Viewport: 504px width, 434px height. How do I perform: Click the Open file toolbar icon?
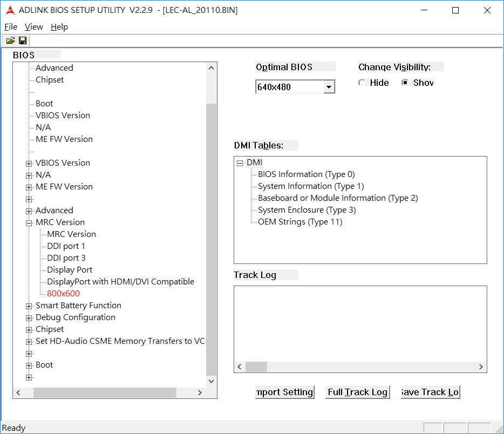10,40
